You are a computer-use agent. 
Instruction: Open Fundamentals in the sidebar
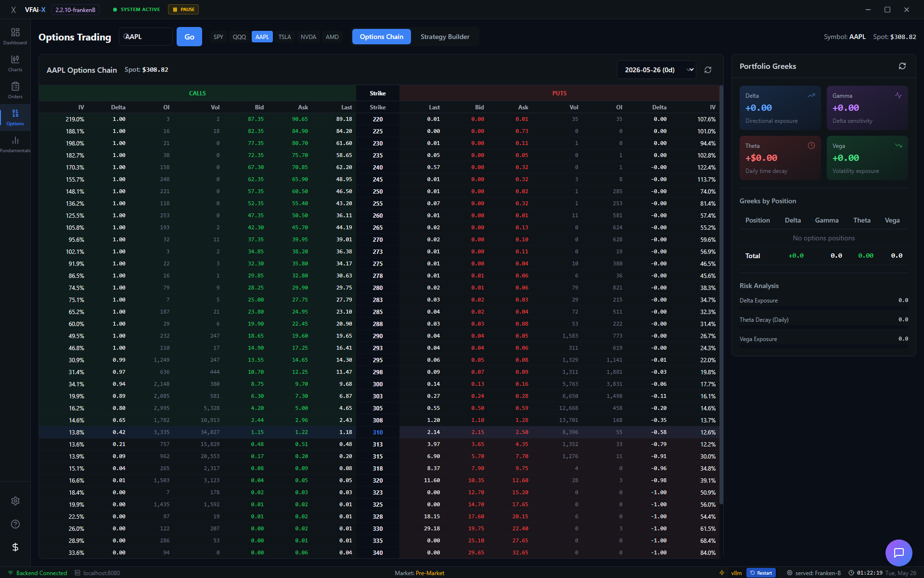coord(15,144)
